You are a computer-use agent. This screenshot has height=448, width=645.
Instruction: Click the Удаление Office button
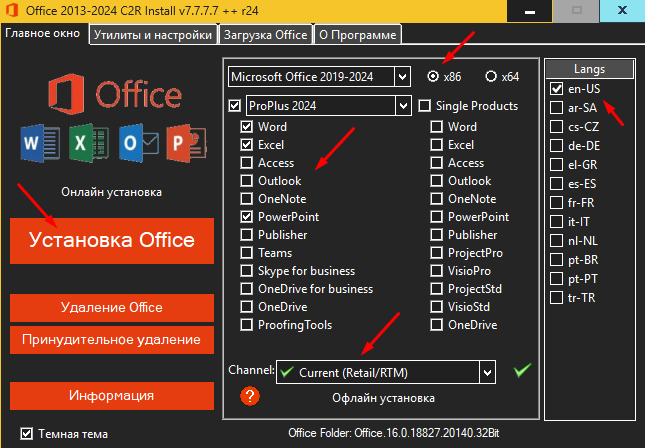click(112, 308)
